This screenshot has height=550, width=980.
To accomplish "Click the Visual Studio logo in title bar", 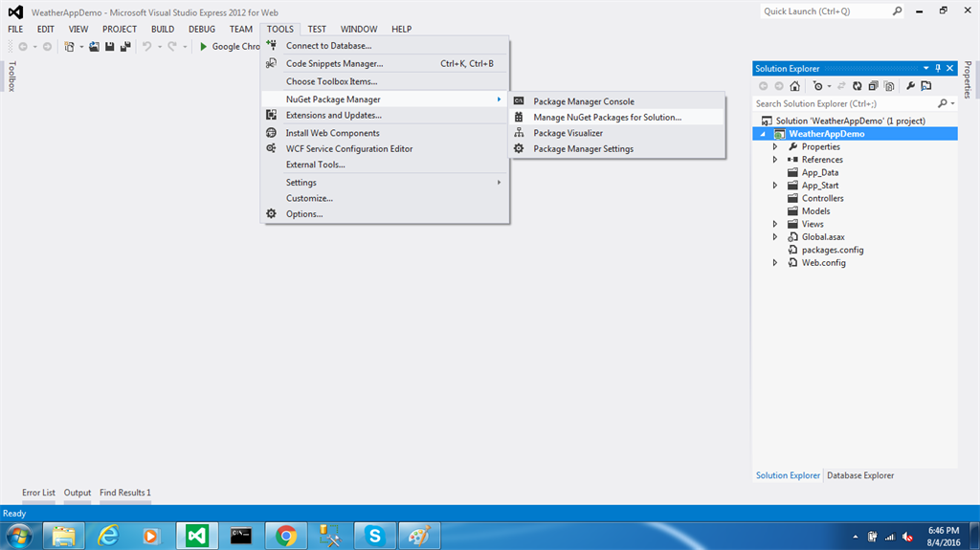I will 15,11.
